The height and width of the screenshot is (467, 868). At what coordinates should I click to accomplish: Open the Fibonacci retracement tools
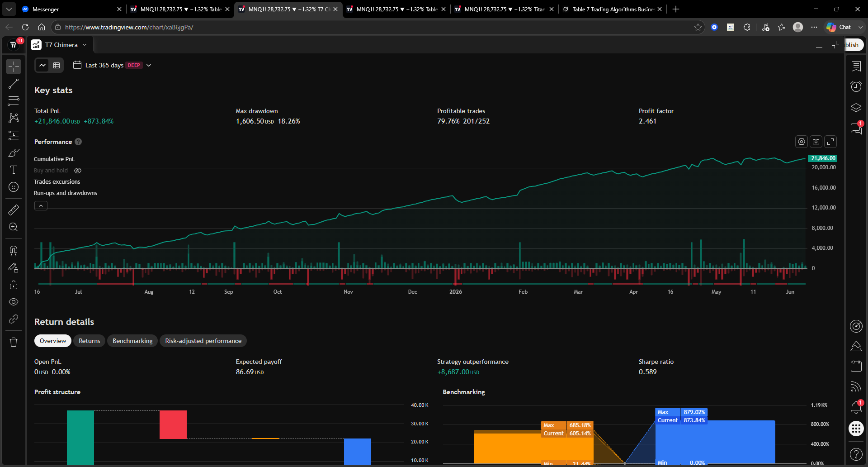pyautogui.click(x=14, y=100)
